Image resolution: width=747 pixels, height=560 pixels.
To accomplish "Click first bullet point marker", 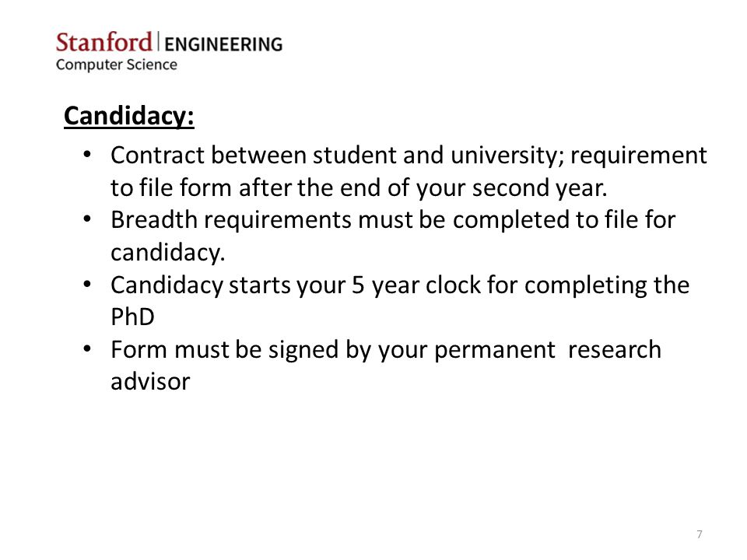I will point(86,155).
